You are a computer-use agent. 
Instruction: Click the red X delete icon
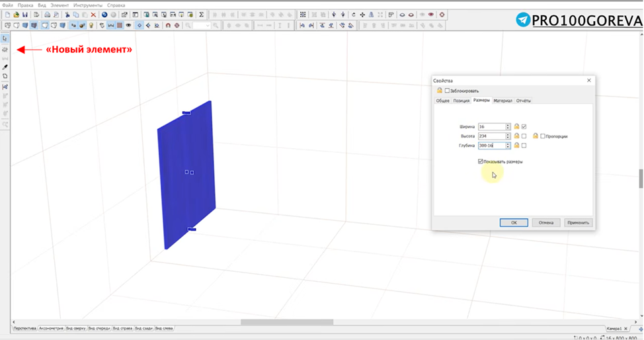[x=93, y=15]
